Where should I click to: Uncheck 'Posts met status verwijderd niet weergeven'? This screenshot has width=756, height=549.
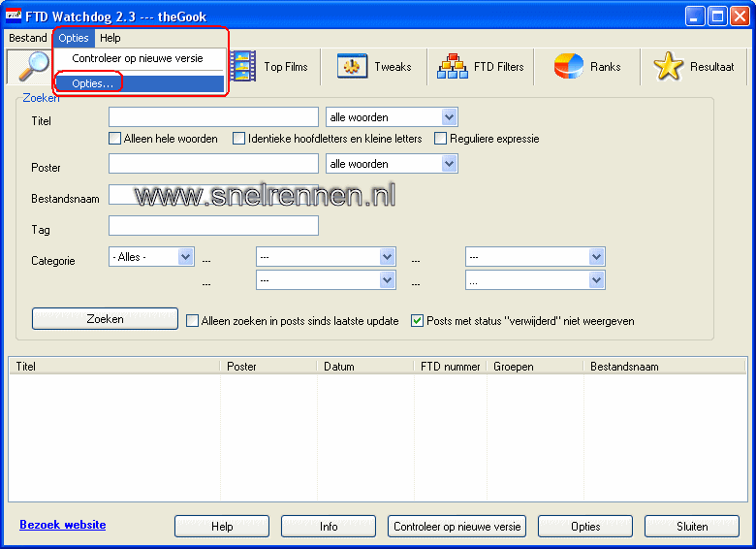pyautogui.click(x=418, y=321)
